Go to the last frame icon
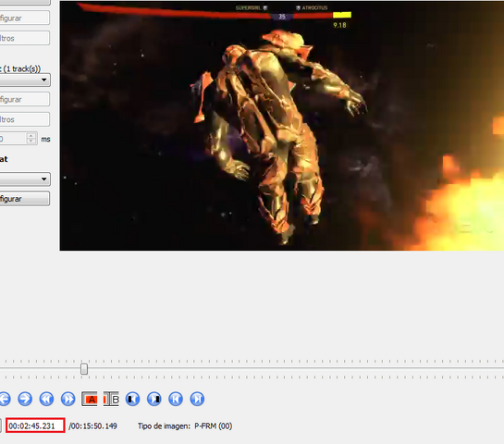 coord(197,399)
